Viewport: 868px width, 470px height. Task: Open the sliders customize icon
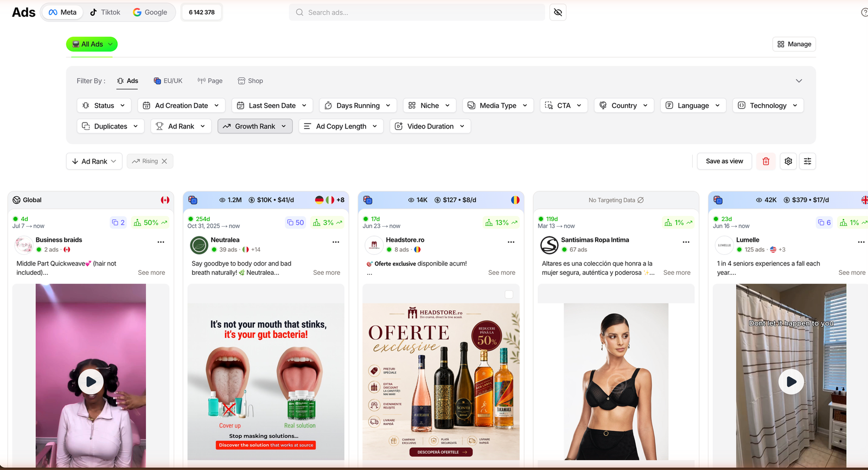(807, 161)
